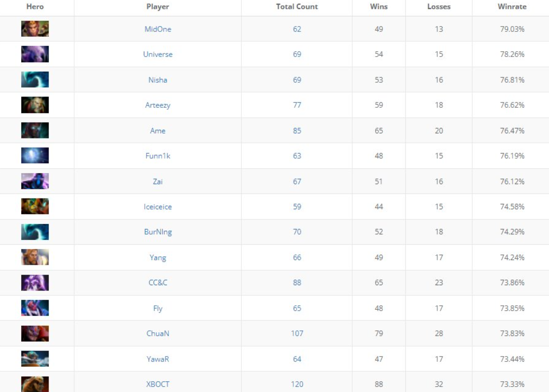Select the hero portrait beside Yang

tap(35, 257)
